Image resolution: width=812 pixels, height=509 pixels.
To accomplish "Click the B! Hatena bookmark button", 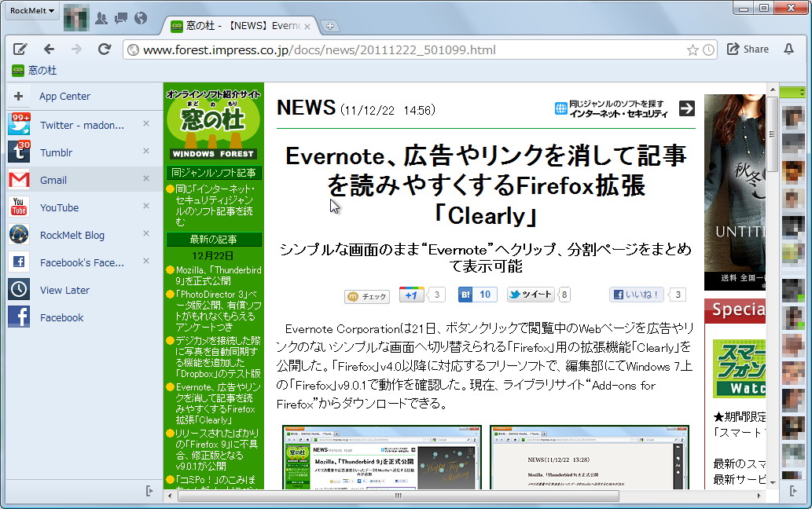I will (476, 294).
